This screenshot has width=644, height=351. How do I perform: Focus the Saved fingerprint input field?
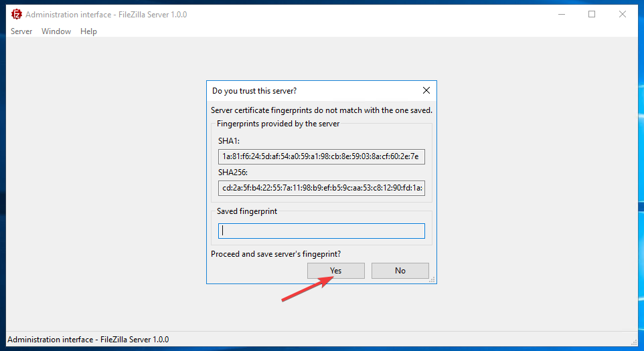click(x=321, y=231)
